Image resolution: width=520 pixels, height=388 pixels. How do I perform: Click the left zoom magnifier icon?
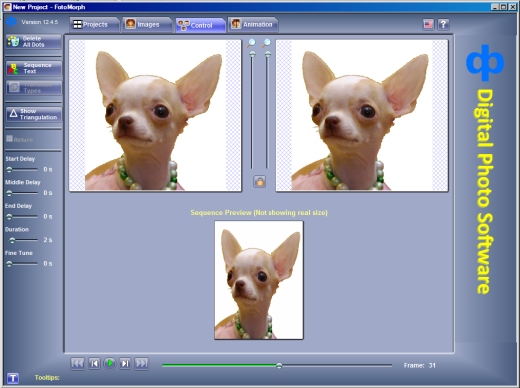click(252, 43)
